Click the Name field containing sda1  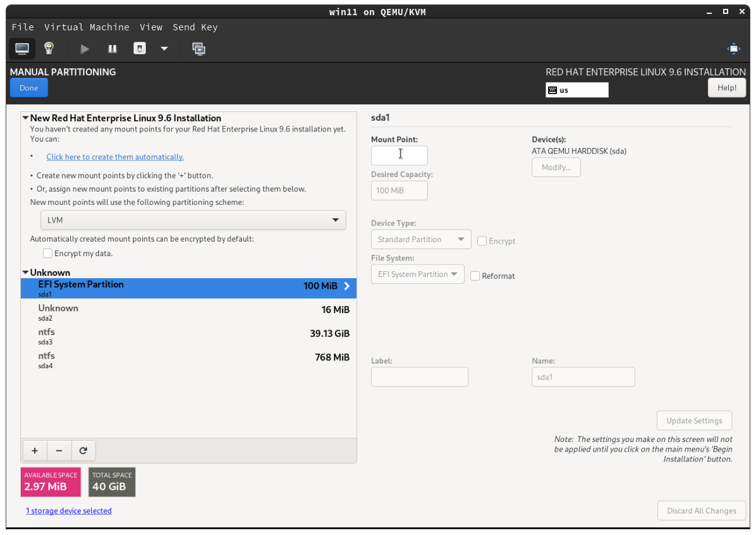583,377
